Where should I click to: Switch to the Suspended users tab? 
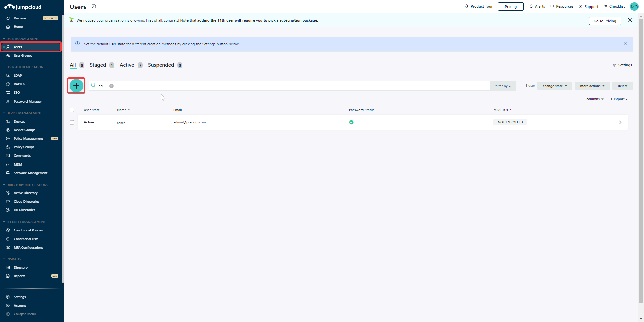[x=161, y=65]
